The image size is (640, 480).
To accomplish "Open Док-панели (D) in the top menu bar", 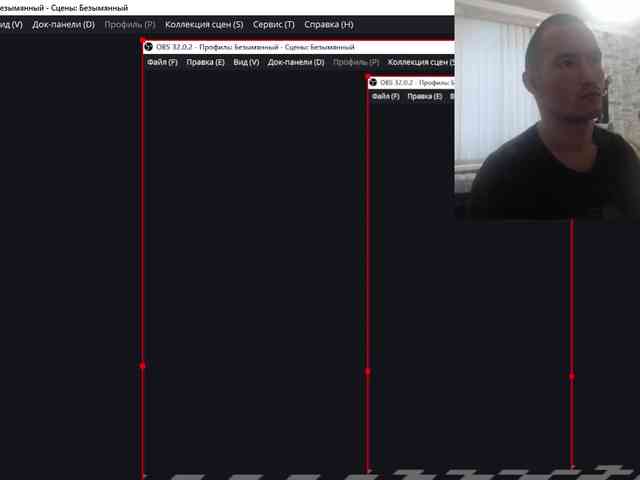I will pos(63,24).
